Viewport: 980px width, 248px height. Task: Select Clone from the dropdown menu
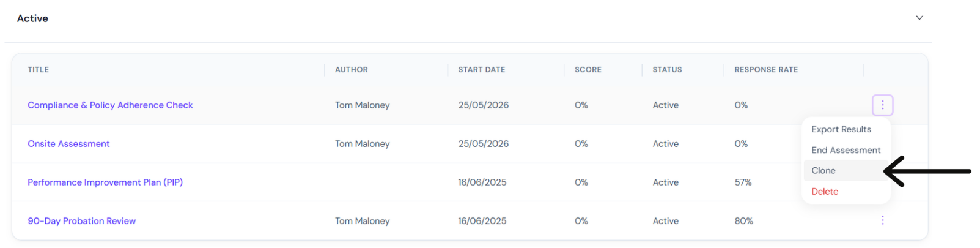[823, 171]
